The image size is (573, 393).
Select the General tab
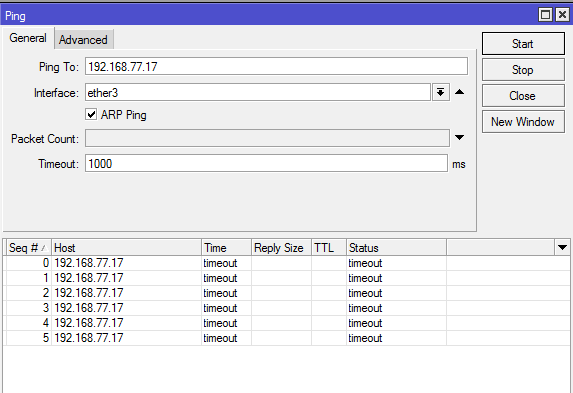point(28,38)
